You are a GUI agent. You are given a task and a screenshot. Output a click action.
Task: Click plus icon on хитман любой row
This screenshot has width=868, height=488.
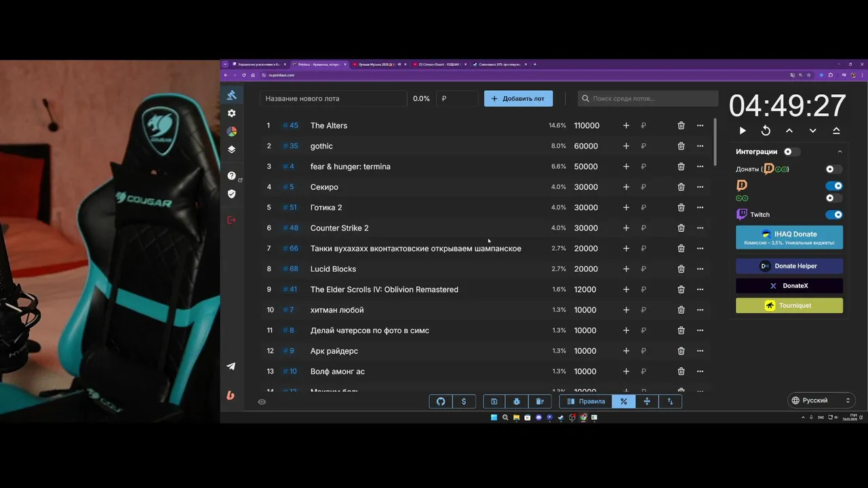pos(626,310)
